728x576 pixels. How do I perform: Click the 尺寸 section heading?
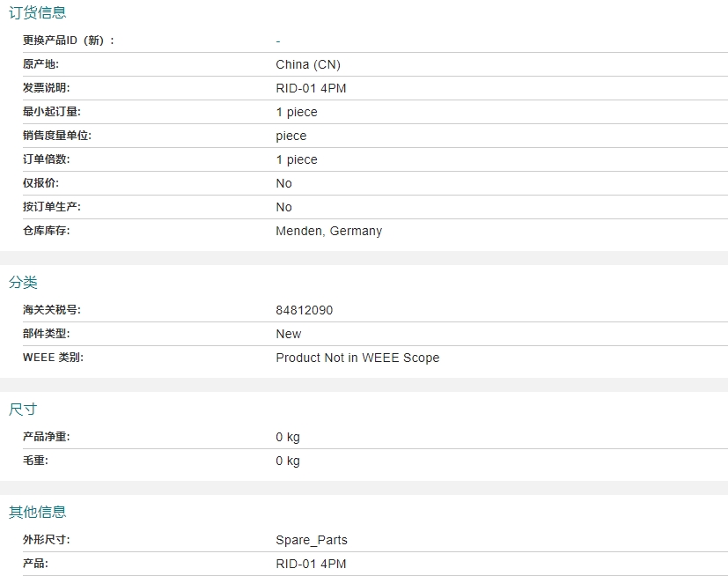[x=24, y=410]
